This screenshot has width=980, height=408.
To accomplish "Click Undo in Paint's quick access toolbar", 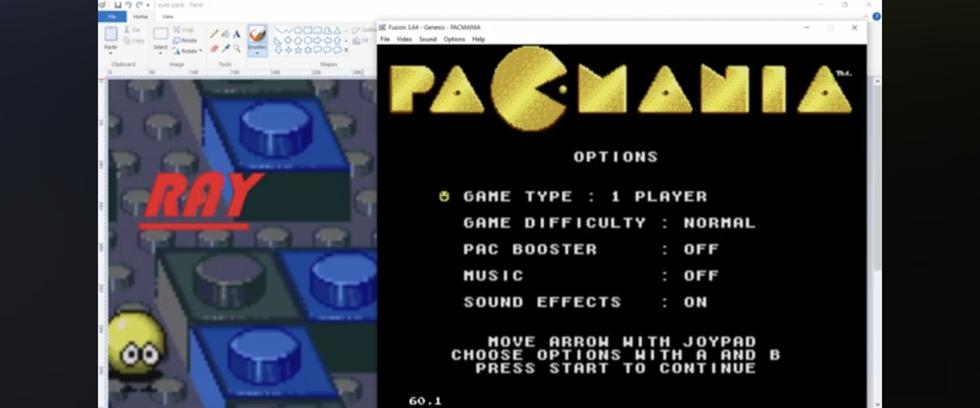I will point(128,5).
